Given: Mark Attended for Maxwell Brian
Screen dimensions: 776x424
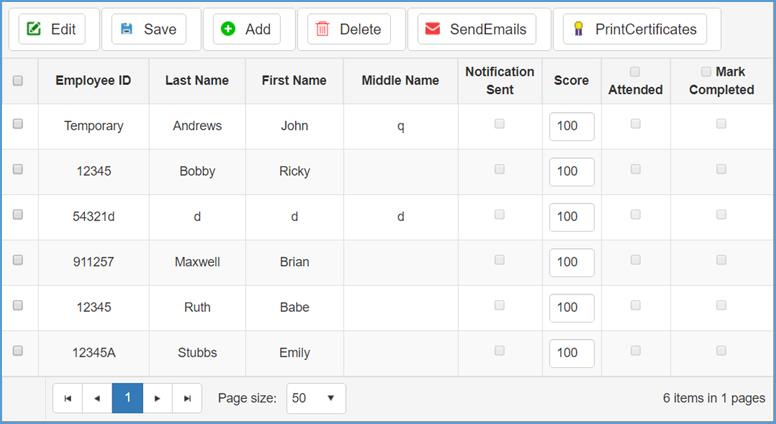Looking at the screenshot, I should [635, 260].
